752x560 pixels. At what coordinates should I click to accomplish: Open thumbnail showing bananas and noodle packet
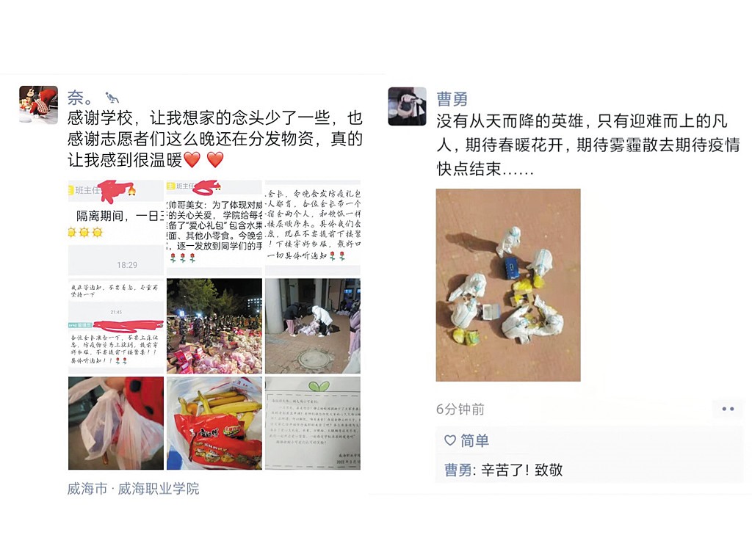coord(214,423)
